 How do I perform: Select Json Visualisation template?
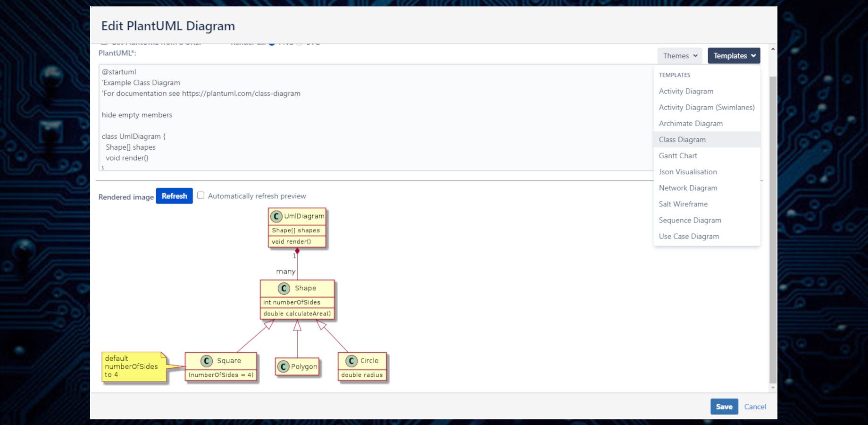tap(688, 172)
